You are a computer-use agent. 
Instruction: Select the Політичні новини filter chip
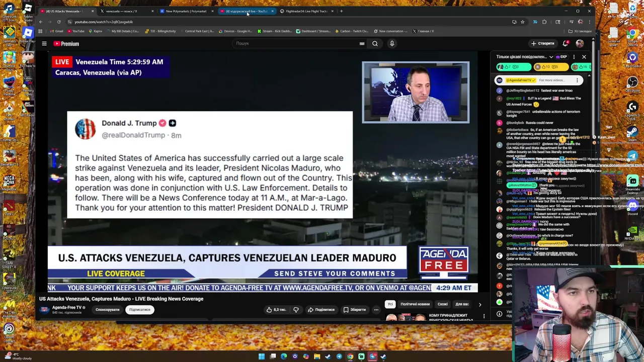(415, 304)
